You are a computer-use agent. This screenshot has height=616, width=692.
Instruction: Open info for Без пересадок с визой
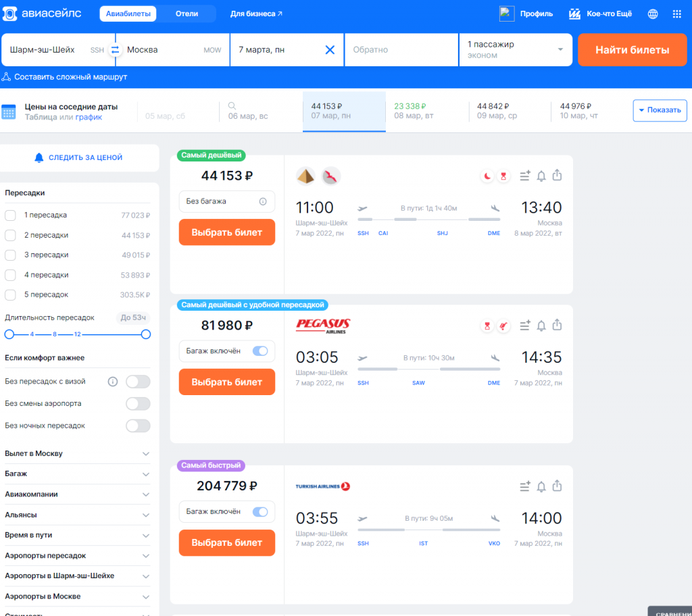point(113,381)
